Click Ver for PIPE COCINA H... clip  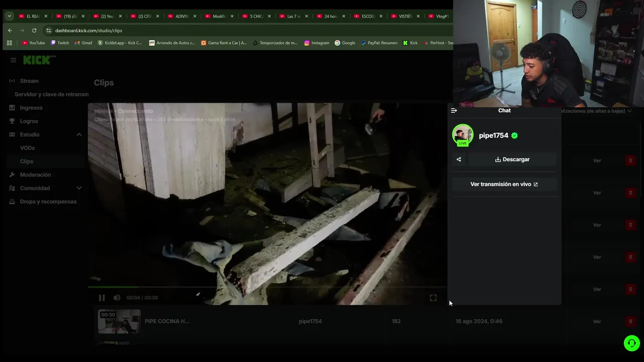tap(597, 321)
